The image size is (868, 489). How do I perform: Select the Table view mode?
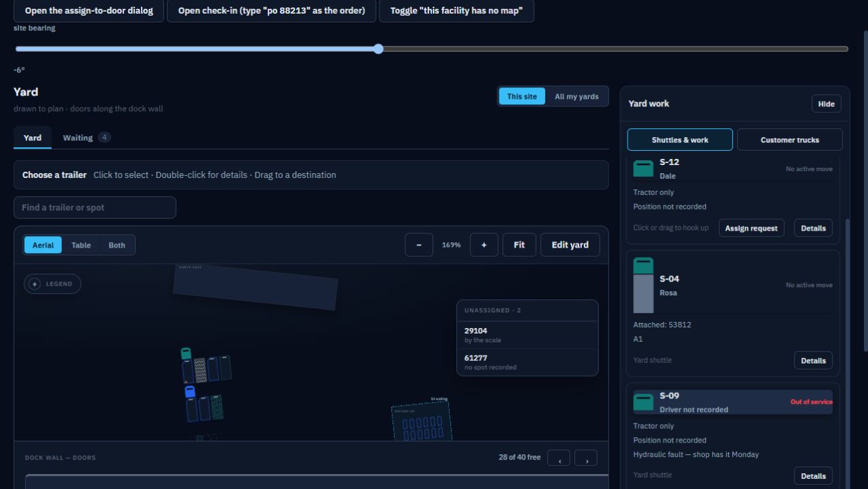tap(81, 245)
